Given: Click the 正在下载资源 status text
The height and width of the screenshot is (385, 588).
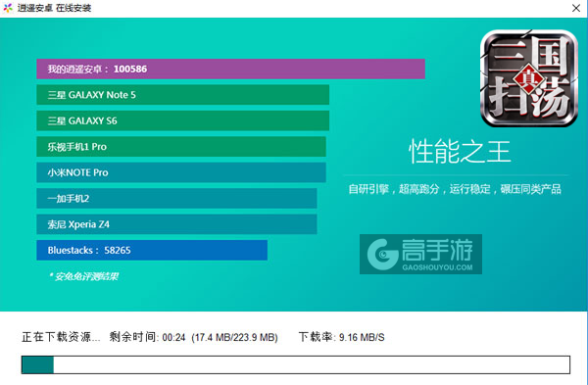Looking at the screenshot, I should coord(61,337).
